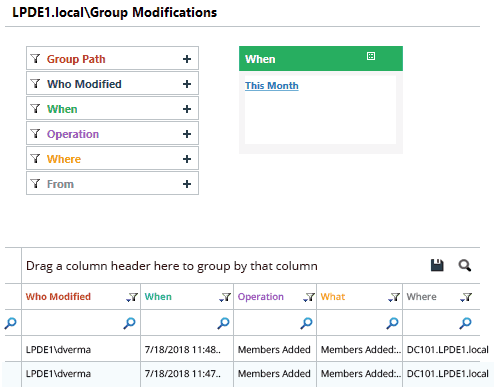Select the 7/18/2018 11:47 cell
The image size is (494, 387).
187,374
